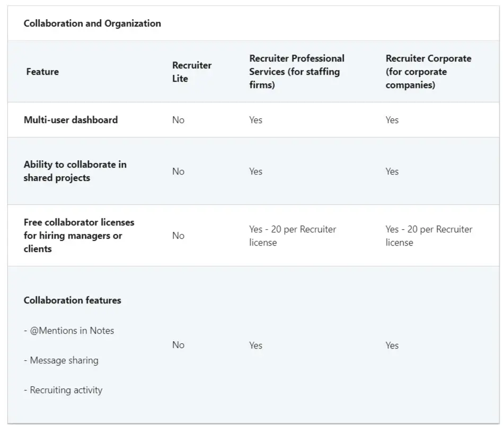
Task: Select the 'Collaboration features' row heading
Action: (73, 300)
